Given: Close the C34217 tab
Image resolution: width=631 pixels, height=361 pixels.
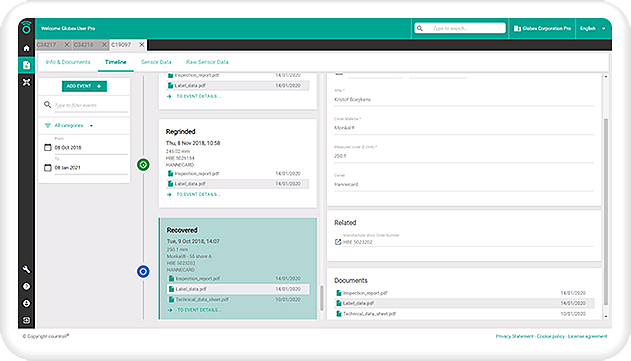Looking at the screenshot, I should coord(67,45).
